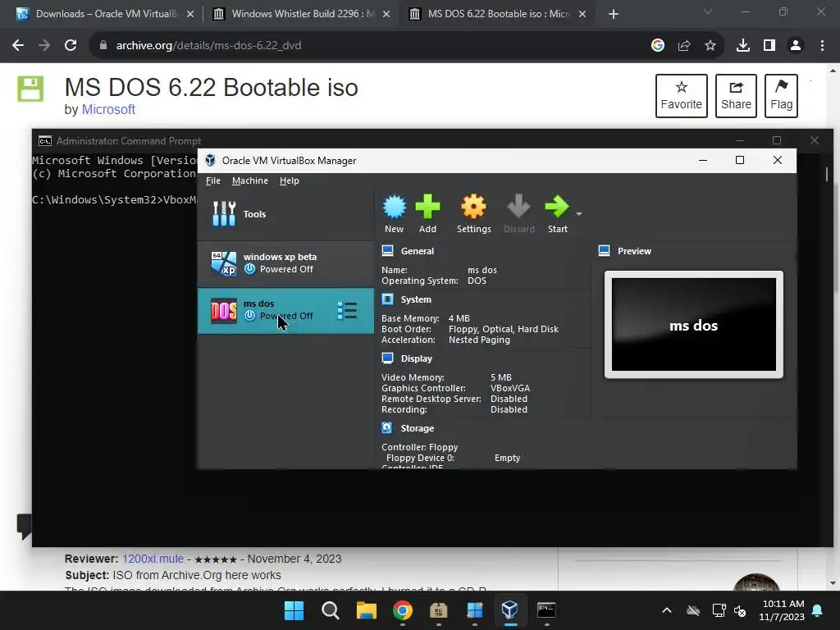Open the File menu in VirtualBox
840x630 pixels.
click(213, 180)
